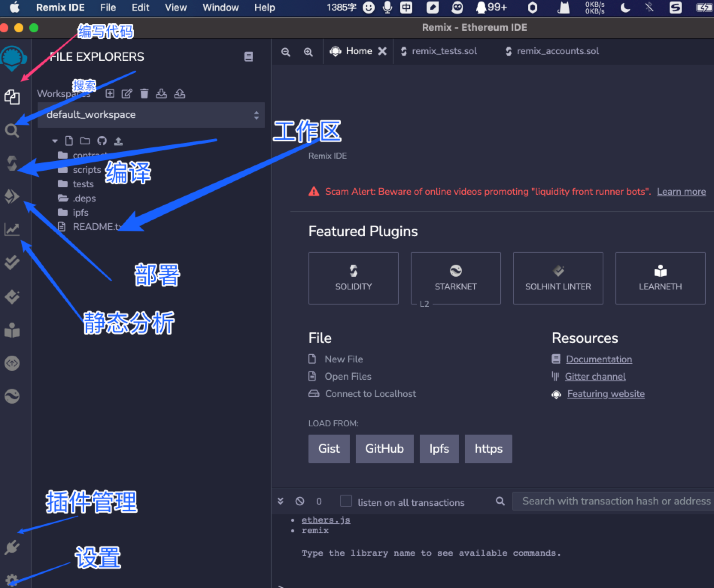Open the Solhint linter sidebar icon

(12, 297)
